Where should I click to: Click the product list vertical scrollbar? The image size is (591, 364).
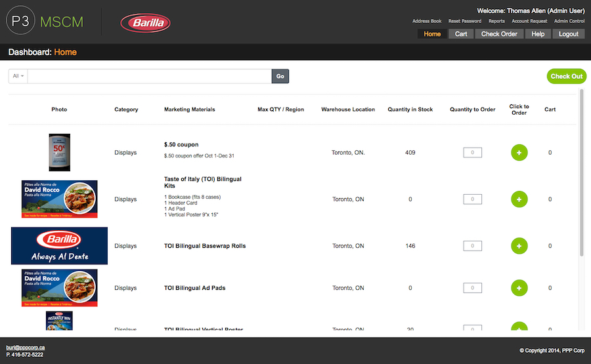(582, 173)
